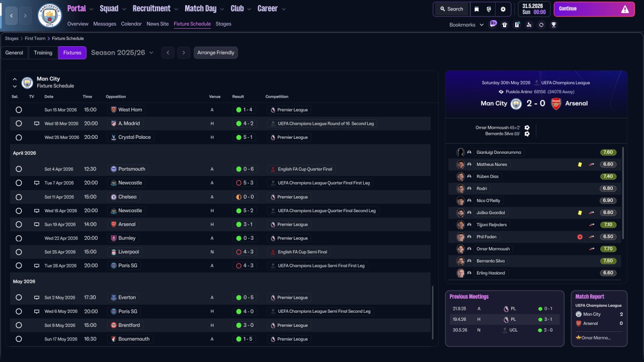Open the Gianluigi Donnarumma player link

coord(499,152)
